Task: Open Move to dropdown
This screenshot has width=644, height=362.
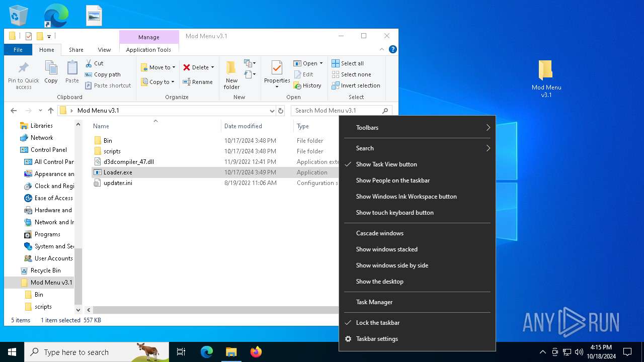Action: [158, 67]
